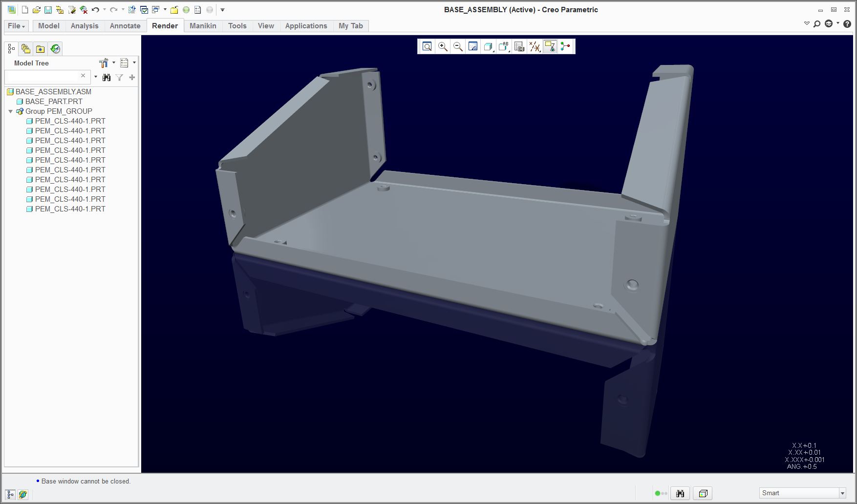Click the datum display filters icon

(x=534, y=46)
